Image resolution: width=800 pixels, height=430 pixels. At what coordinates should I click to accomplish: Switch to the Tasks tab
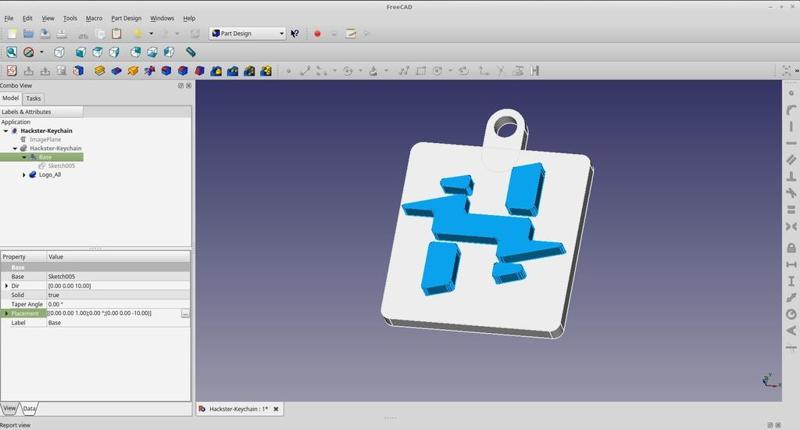34,98
